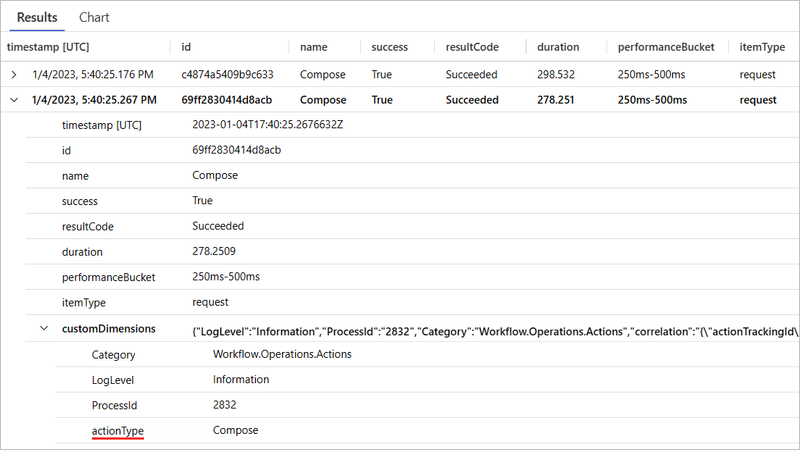Viewport: 800px width, 450px height.
Task: Expand the first row at 5:40:25.176 PM
Action: (13, 74)
